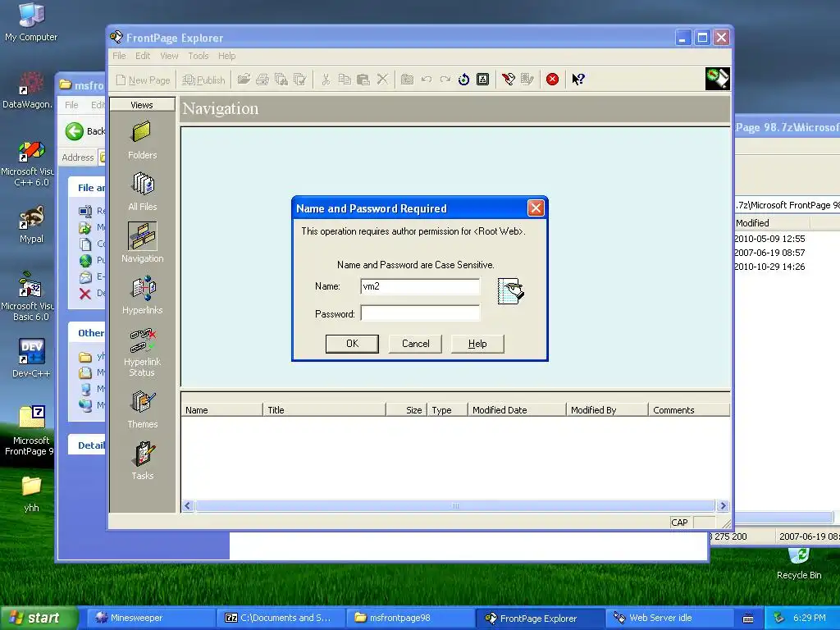The height and width of the screenshot is (630, 840).
Task: Click the Show FrontPage Editor icon
Action: tap(509, 80)
